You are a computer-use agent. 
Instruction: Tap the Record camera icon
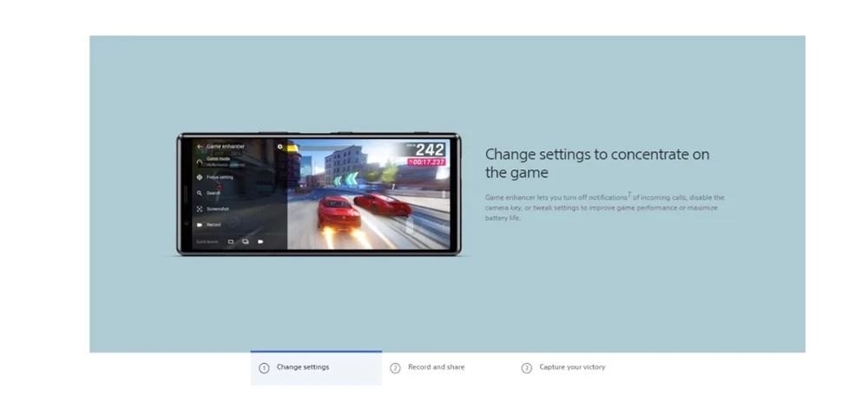click(x=200, y=225)
